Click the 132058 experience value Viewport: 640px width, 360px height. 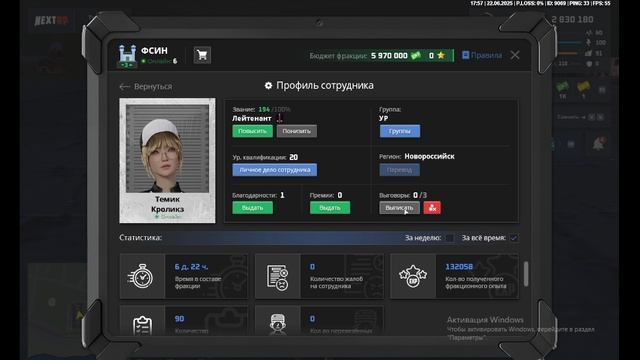click(459, 267)
